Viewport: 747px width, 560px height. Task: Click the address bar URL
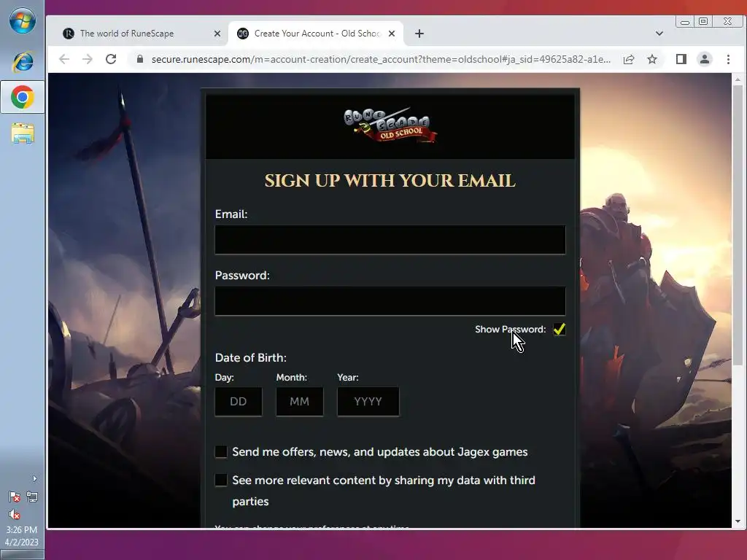pyautogui.click(x=381, y=59)
